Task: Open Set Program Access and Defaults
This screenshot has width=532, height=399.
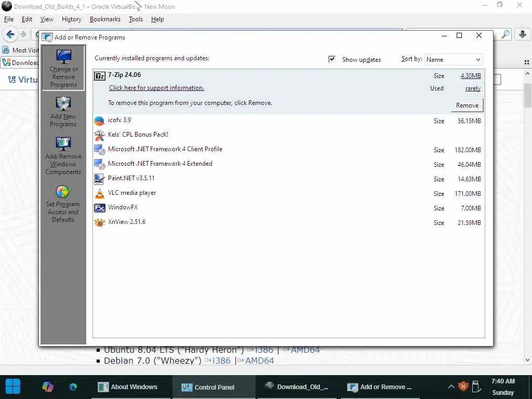Action: coord(63,204)
